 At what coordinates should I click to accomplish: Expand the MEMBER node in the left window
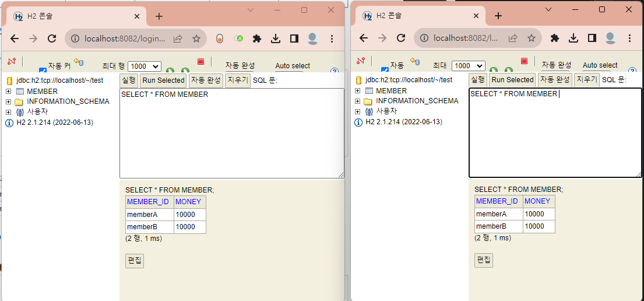(x=9, y=91)
